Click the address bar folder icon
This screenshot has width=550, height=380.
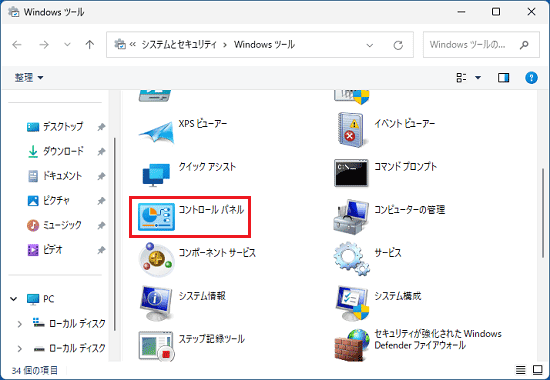point(120,45)
